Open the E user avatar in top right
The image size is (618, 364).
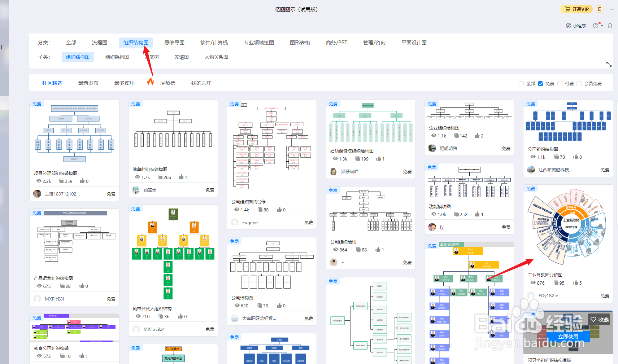click(x=600, y=9)
